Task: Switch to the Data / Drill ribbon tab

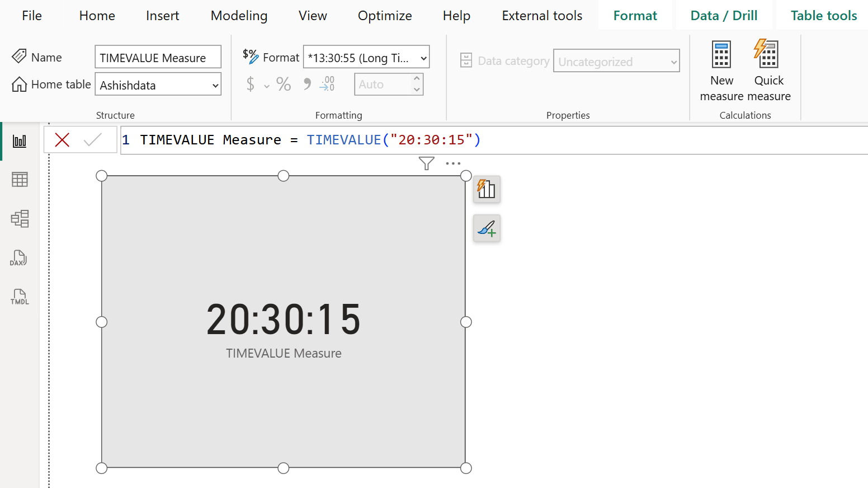Action: [724, 15]
